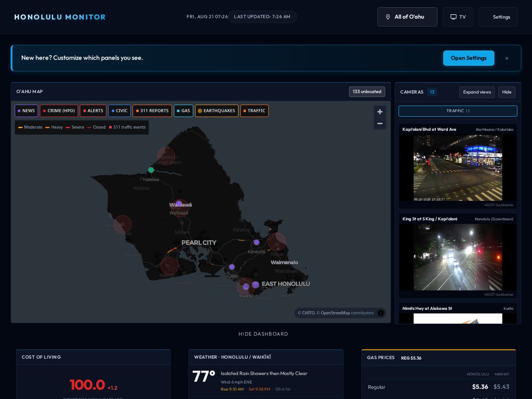
Task: Click the Open Settings button
Action: click(x=469, y=58)
